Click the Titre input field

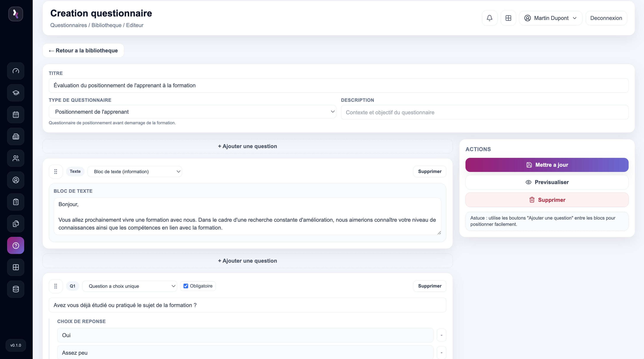point(338,86)
